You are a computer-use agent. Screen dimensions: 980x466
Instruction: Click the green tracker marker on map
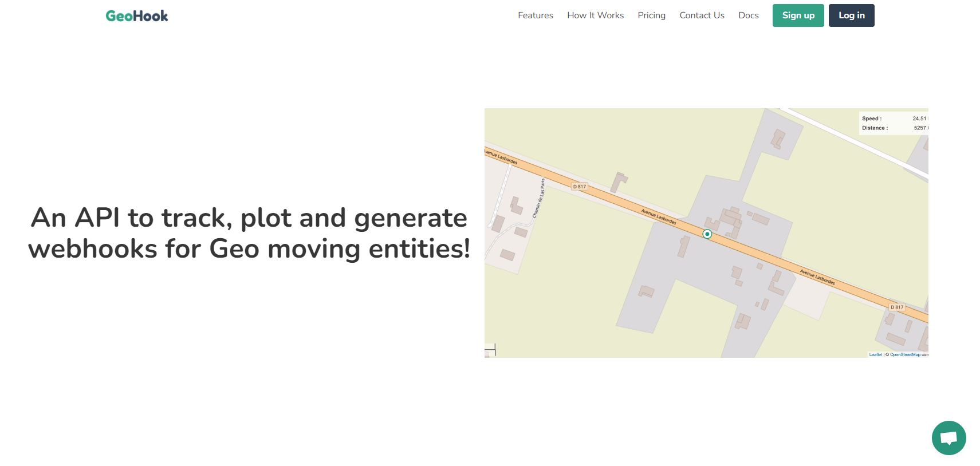[707, 234]
